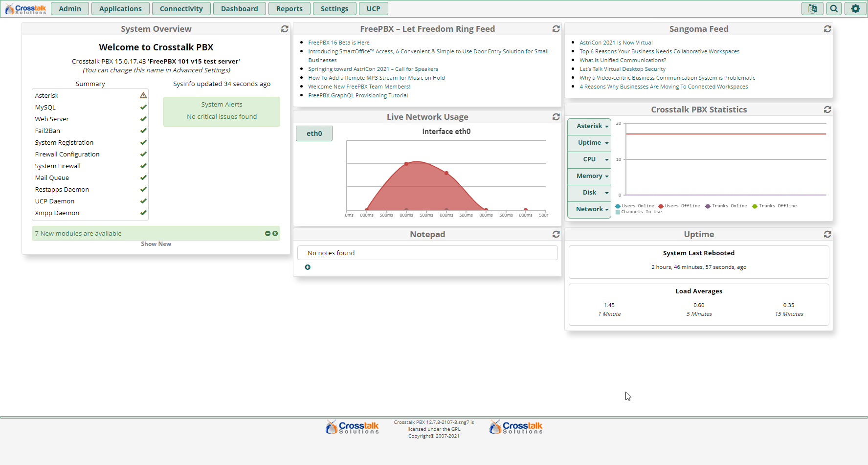Viewport: 868px width, 465px height.
Task: Open 'How To Add a Remote MP3 Stream' link
Action: pos(377,78)
